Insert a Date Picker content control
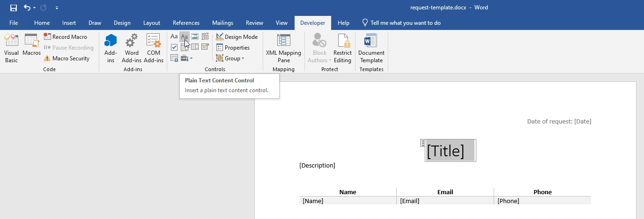This screenshot has width=644, height=219. pyautogui.click(x=205, y=47)
